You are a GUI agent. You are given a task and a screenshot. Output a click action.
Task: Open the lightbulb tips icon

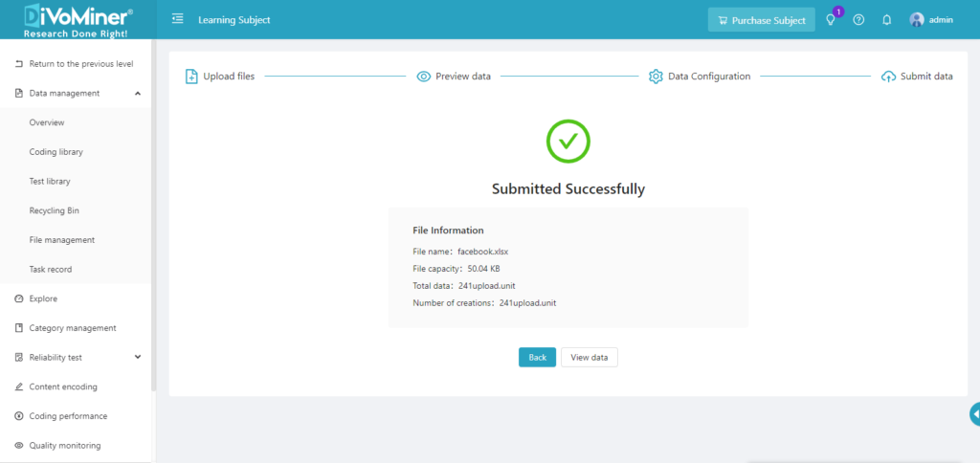click(x=831, y=20)
